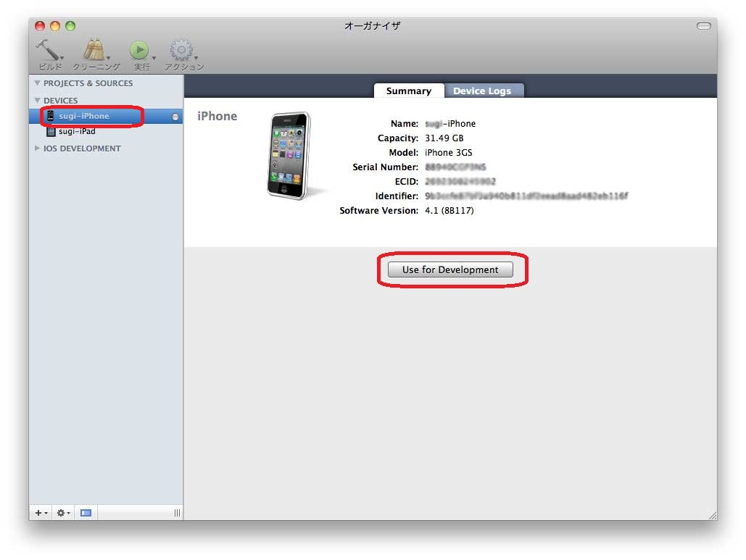Open the small gear menu at bottom

[x=62, y=513]
